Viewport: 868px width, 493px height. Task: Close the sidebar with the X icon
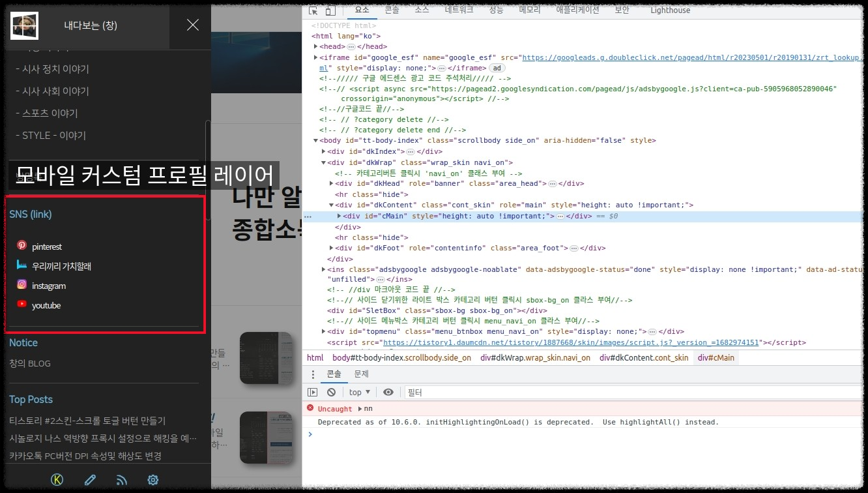193,25
